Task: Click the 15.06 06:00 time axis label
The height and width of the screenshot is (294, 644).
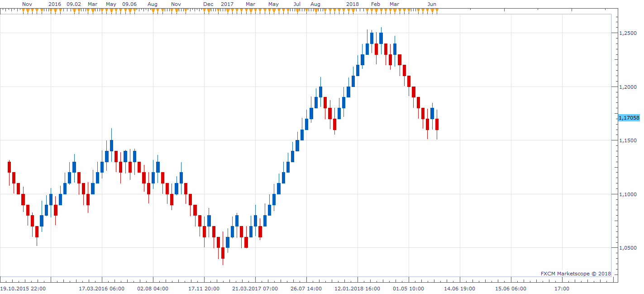Action: 510,288
